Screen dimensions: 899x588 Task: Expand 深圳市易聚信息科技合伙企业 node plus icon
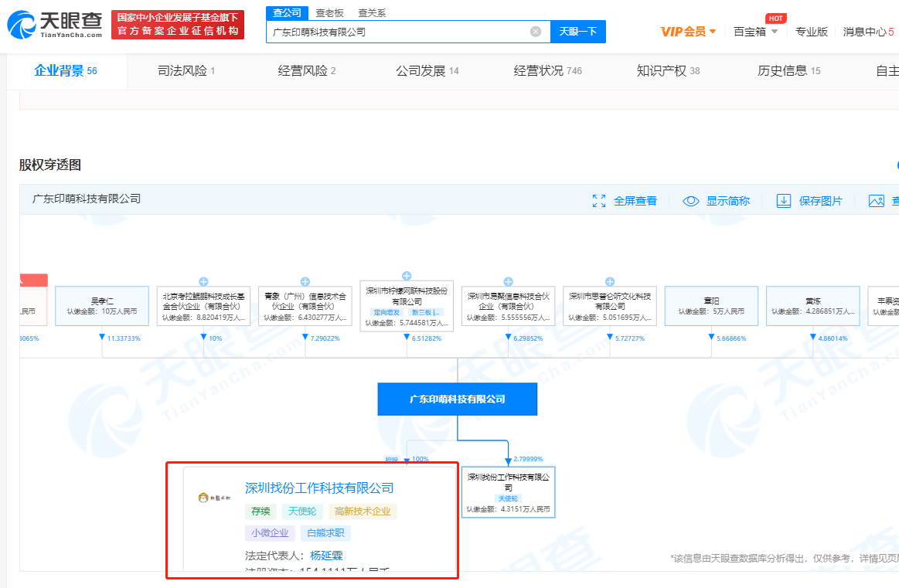click(508, 281)
